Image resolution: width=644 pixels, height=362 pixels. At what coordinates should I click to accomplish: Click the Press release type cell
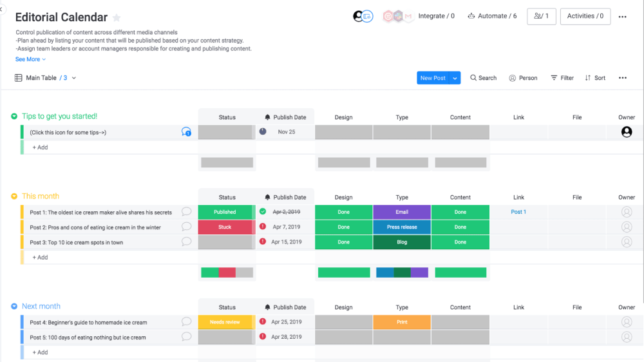[402, 227]
